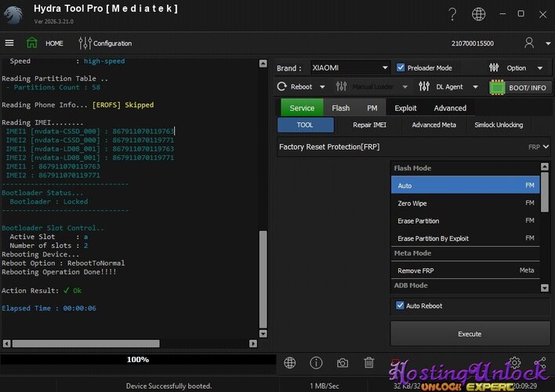Image resolution: width=555 pixels, height=392 pixels.
Task: Open the Configuration sliders icon
Action: click(84, 43)
